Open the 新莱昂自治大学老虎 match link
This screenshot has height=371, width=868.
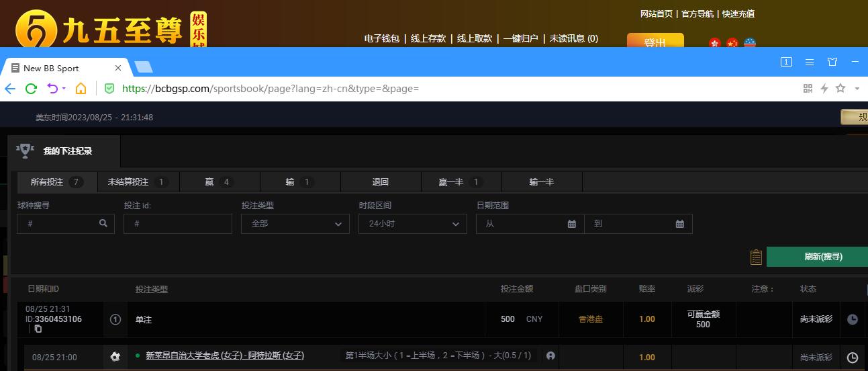click(x=225, y=356)
